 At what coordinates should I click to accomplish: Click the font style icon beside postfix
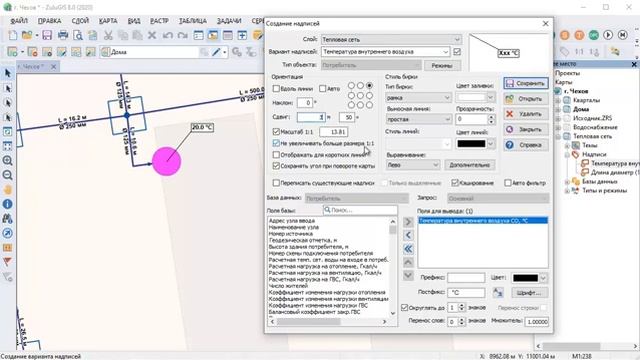[498, 292]
